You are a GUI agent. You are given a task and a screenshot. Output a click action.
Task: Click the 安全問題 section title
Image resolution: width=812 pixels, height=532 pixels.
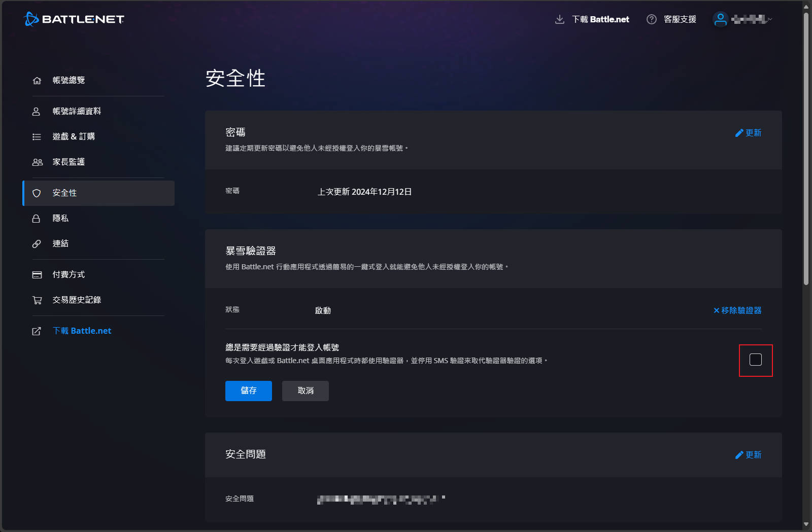246,454
